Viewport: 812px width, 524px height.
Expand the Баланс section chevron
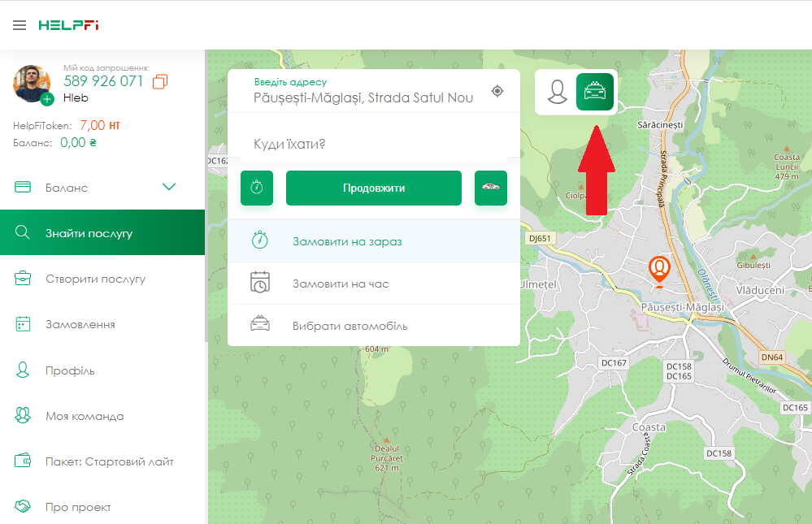coord(169,188)
